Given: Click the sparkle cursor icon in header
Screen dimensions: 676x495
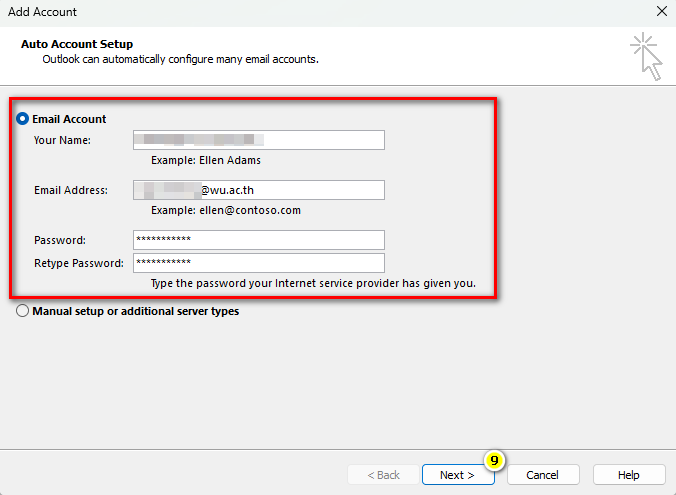Looking at the screenshot, I should pyautogui.click(x=646, y=55).
